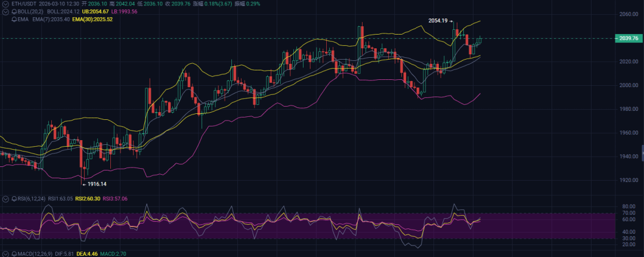Screen dimensions: 644x257
Task: Select the ETH/USDT pair name
Action: coord(24,4)
